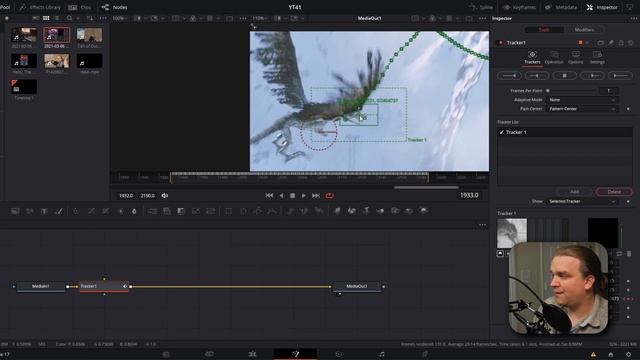
Task: Play the clip forward
Action: 304,196
